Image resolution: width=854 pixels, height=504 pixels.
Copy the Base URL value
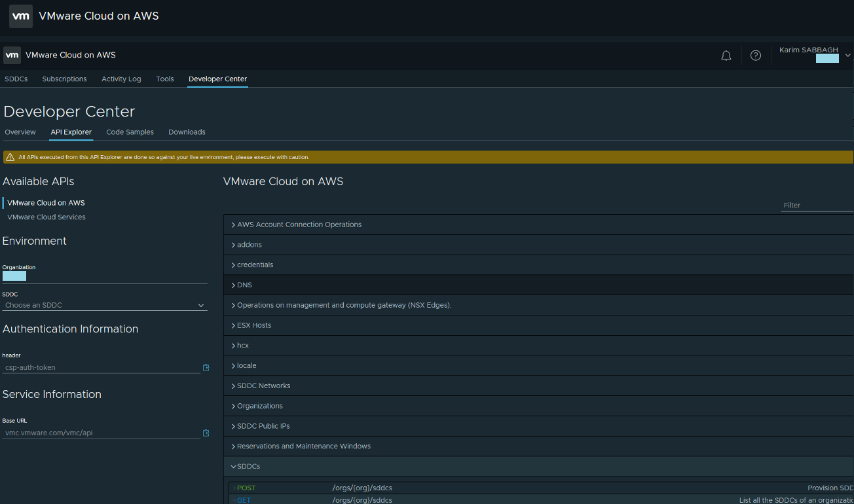(x=206, y=433)
